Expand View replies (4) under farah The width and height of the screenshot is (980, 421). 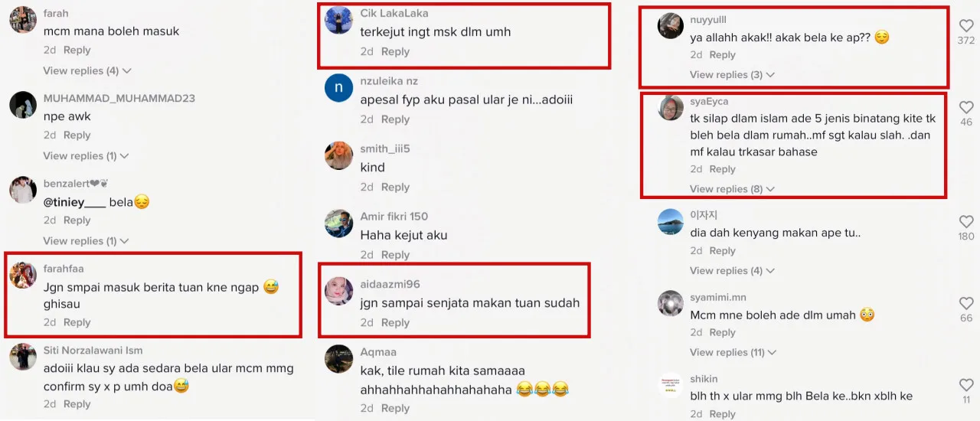87,70
